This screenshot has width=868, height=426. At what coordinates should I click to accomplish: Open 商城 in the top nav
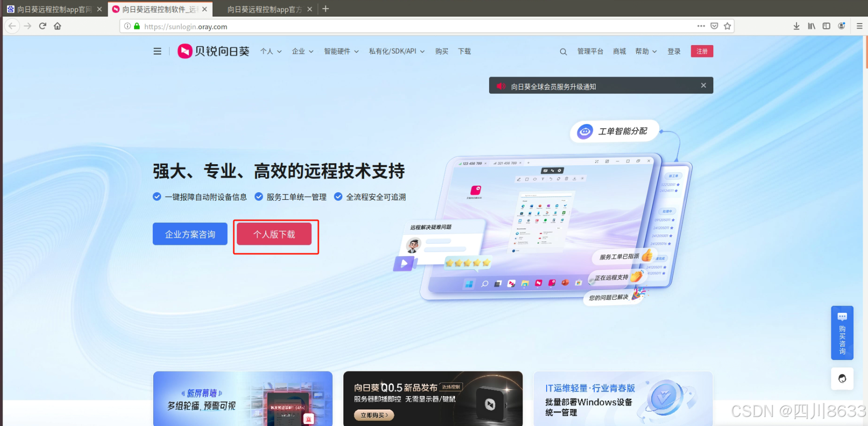619,51
